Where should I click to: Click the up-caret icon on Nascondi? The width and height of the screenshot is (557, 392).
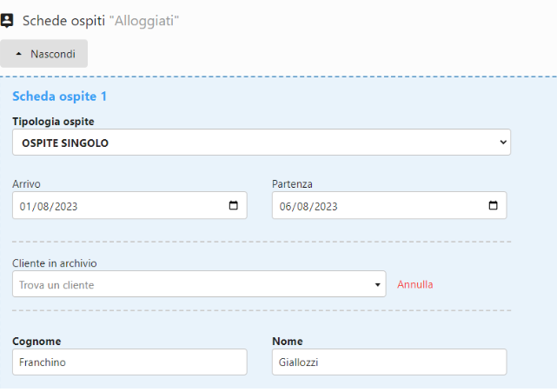coord(19,54)
